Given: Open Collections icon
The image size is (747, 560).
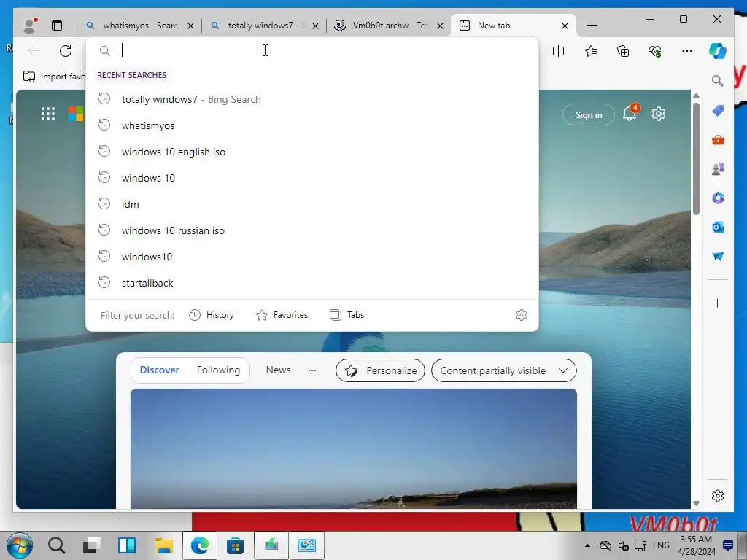Looking at the screenshot, I should pos(623,51).
